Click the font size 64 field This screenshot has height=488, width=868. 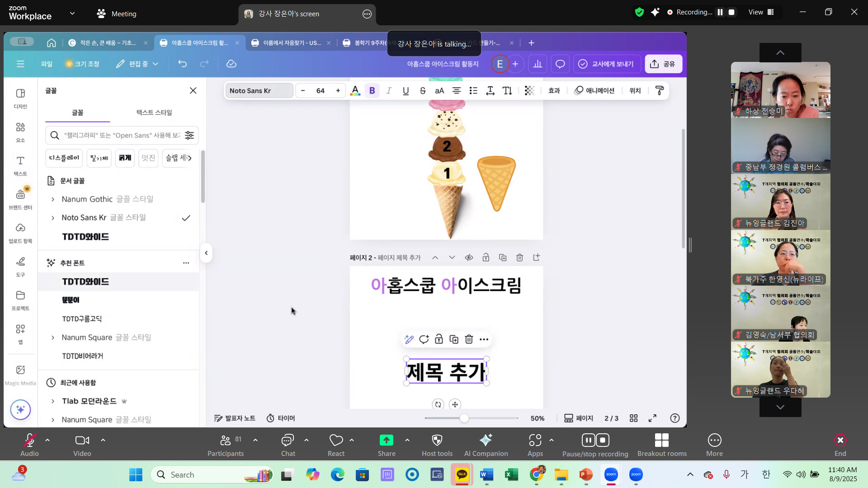click(x=321, y=91)
